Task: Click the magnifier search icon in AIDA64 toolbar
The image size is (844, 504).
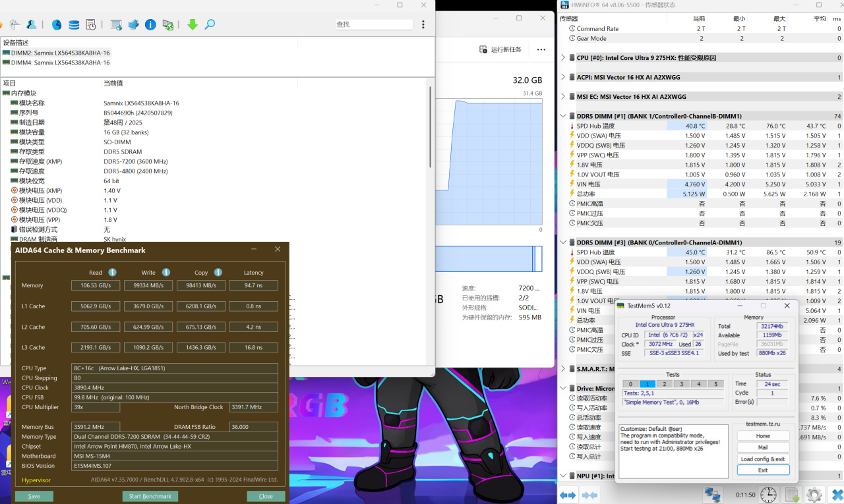Action: (210, 24)
